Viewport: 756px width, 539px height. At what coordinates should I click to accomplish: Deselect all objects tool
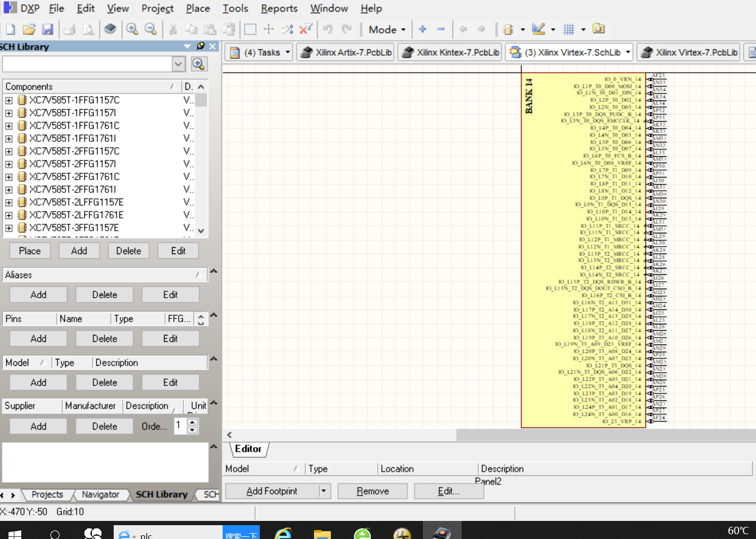[x=287, y=29]
